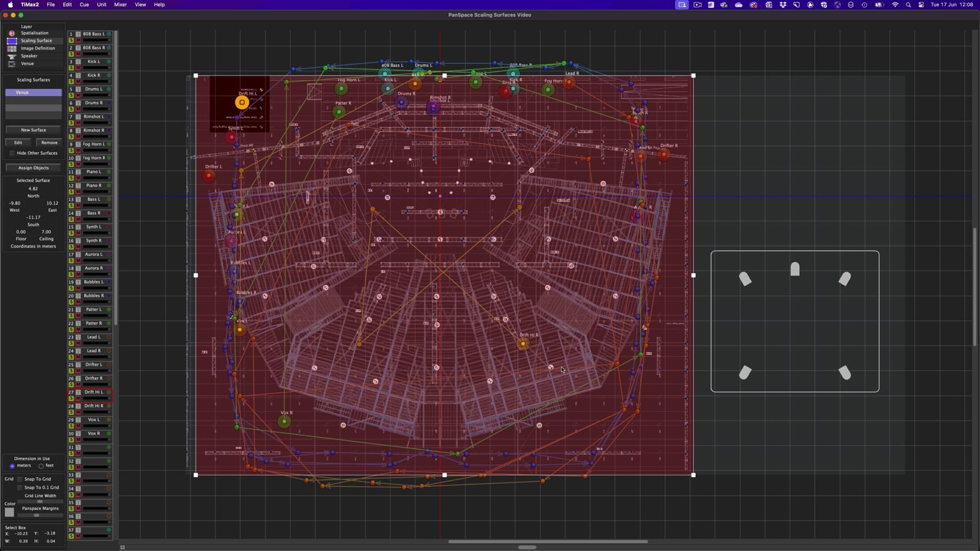Select feet as the dimension unit

tap(41, 466)
